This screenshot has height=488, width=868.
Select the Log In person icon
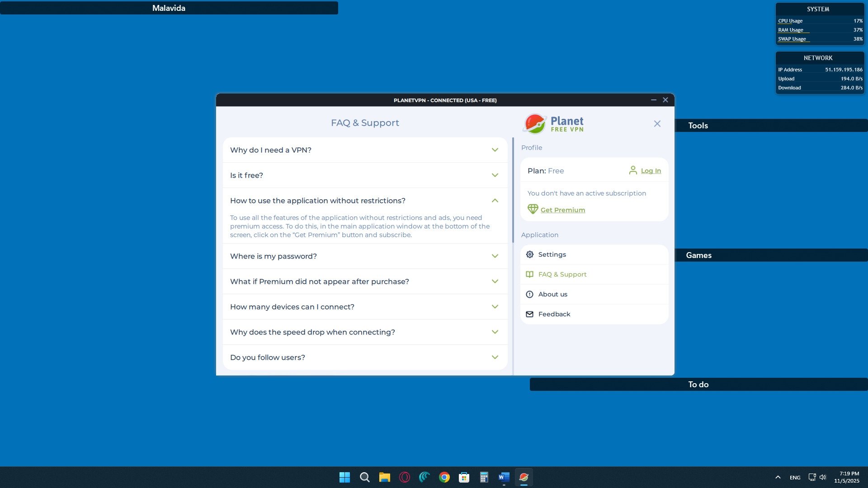point(633,170)
